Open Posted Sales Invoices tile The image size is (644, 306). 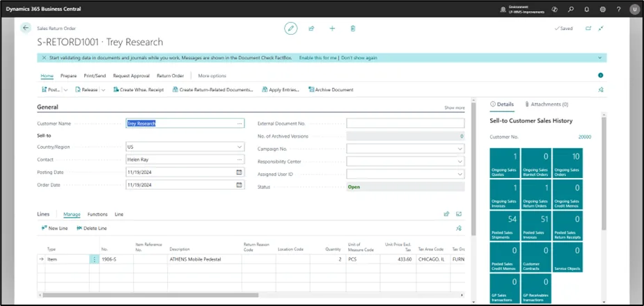pyautogui.click(x=536, y=225)
